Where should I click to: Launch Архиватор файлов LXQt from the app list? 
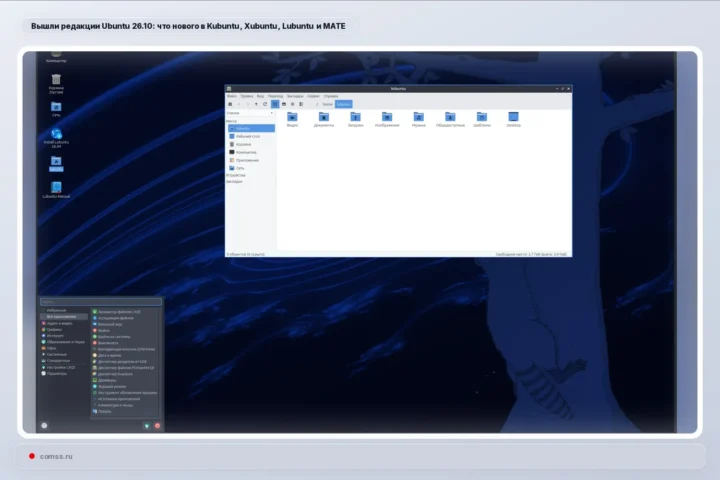[x=125, y=312]
